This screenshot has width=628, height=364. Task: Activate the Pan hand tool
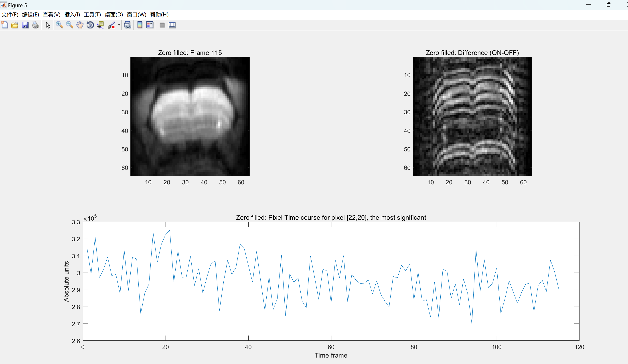[80, 25]
